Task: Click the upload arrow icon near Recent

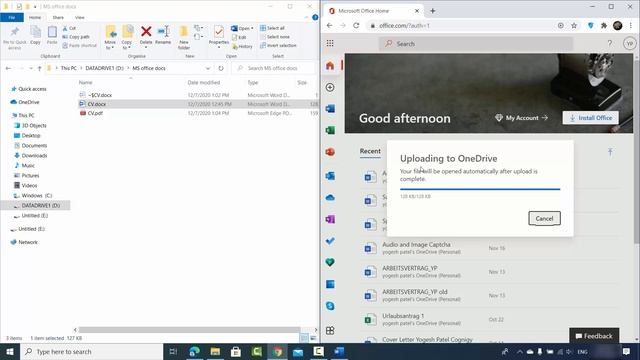Action: click(610, 152)
